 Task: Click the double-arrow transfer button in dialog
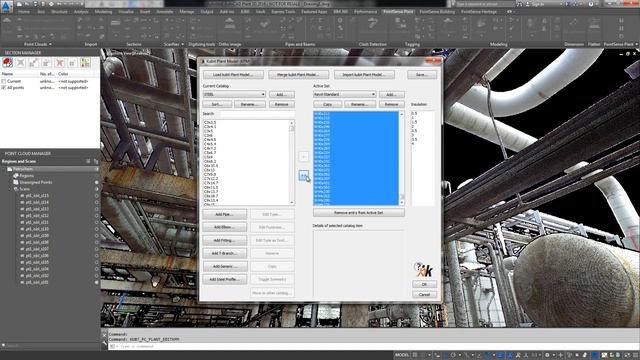click(x=303, y=176)
